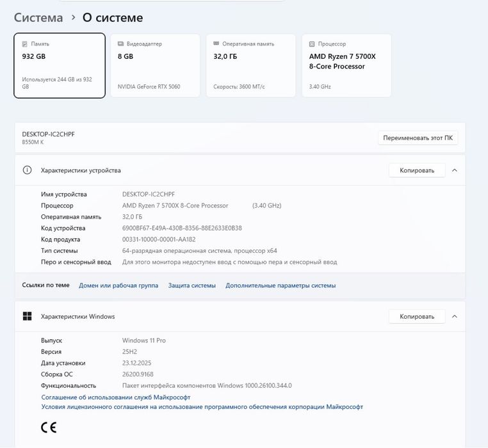Open Соглашение об использовании служб Майкрософт
488x448 pixels.
[116, 397]
